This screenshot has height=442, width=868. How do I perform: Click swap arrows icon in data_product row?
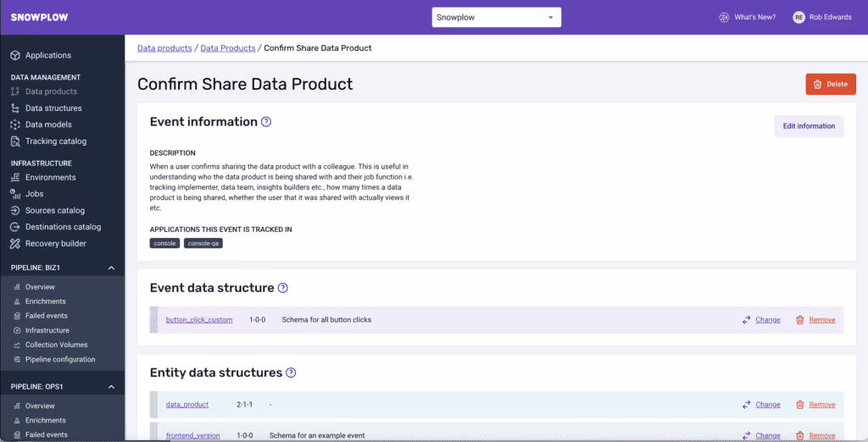(x=747, y=405)
